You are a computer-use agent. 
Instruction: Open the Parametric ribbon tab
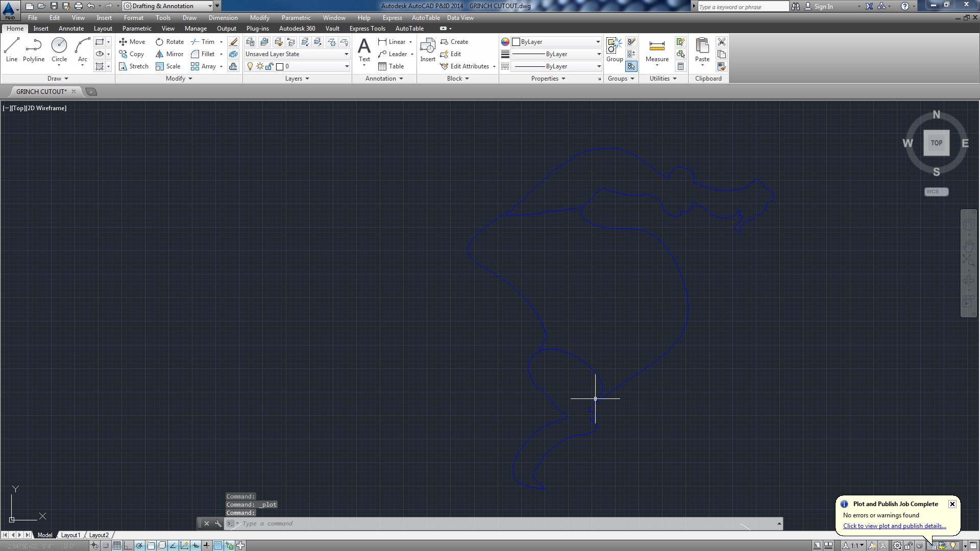pos(137,29)
